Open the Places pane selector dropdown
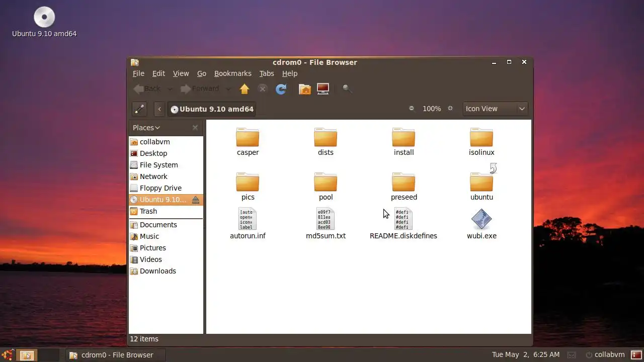 pos(146,128)
